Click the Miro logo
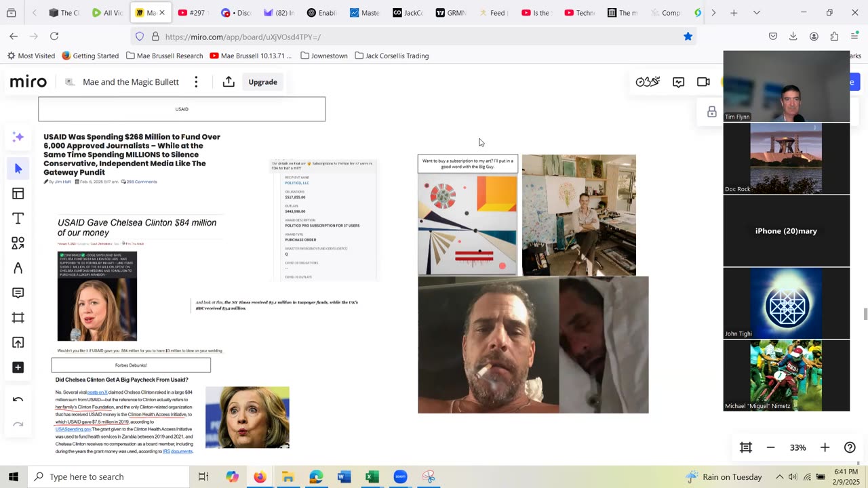868x488 pixels. coord(28,82)
